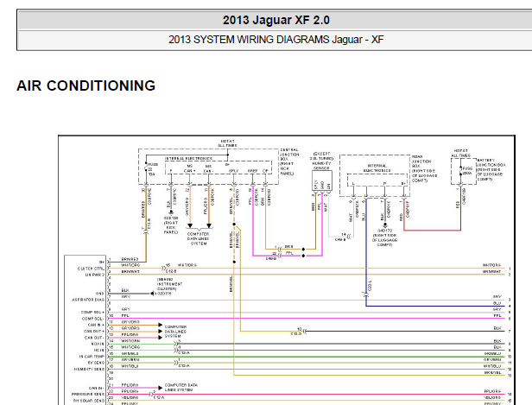
Task: Click the 'IN CAR TEMP' pin label
Action: pyautogui.click(x=92, y=357)
